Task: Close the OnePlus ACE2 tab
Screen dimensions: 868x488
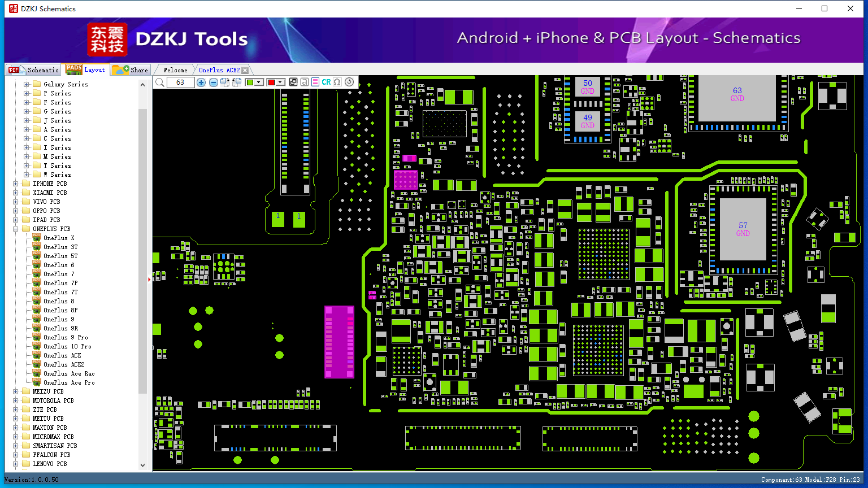Action: [x=245, y=71]
